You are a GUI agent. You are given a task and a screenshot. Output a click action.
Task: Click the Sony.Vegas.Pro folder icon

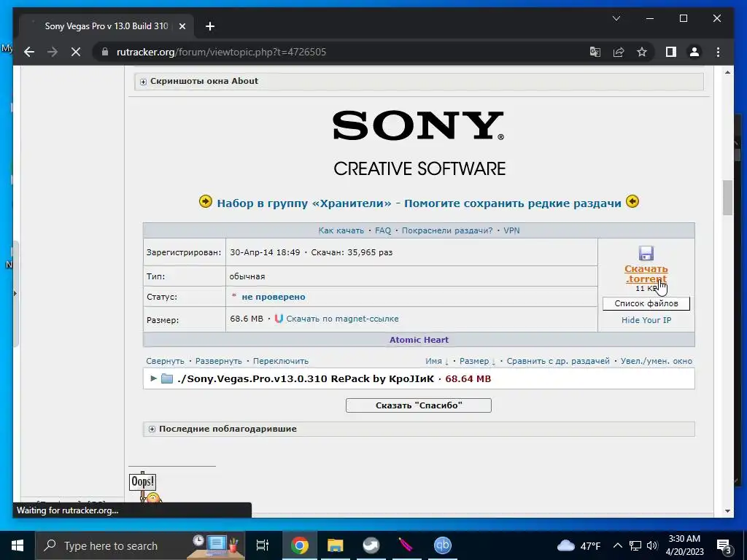pos(167,378)
